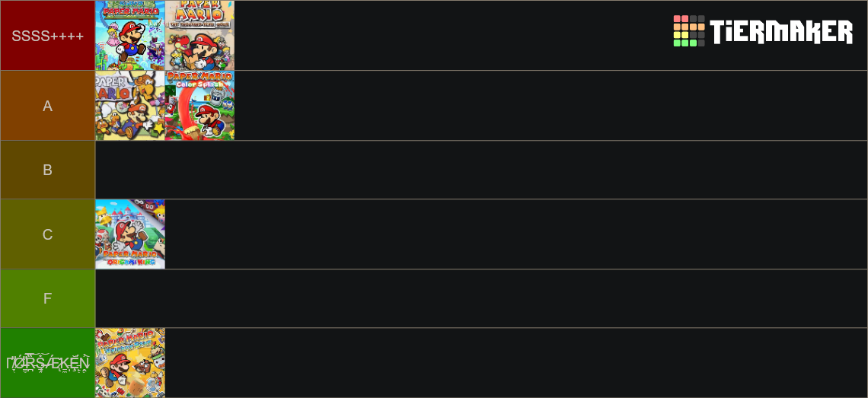Image resolution: width=868 pixels, height=398 pixels.
Task: Click the SSSS++++ tier label
Action: (x=48, y=36)
